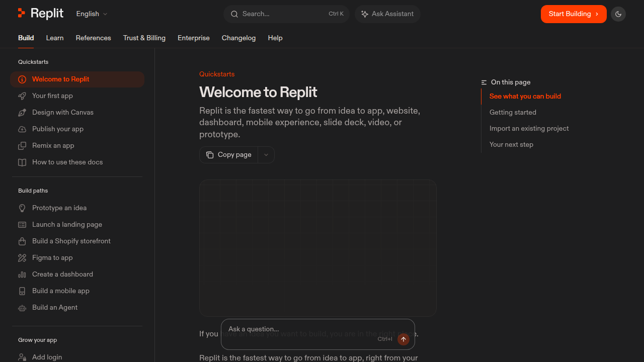
Task: Click the phone icon for Build a mobile app
Action: (22, 291)
